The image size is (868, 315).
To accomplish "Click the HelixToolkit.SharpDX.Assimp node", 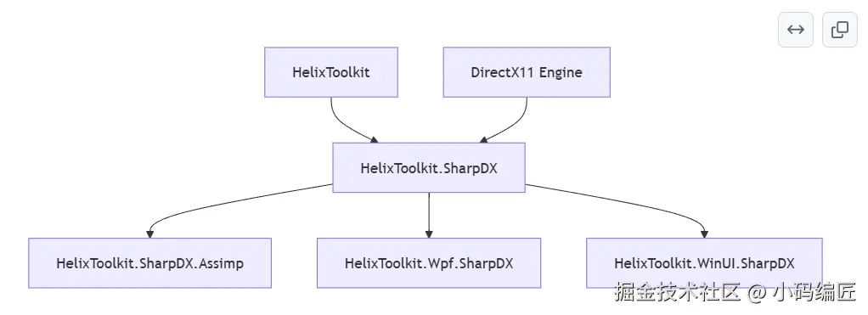I will [x=150, y=263].
